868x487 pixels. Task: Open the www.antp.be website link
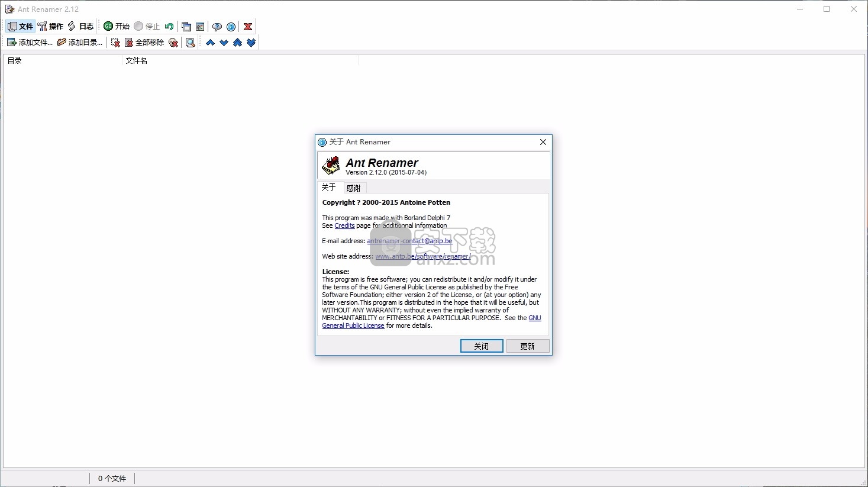pyautogui.click(x=423, y=256)
